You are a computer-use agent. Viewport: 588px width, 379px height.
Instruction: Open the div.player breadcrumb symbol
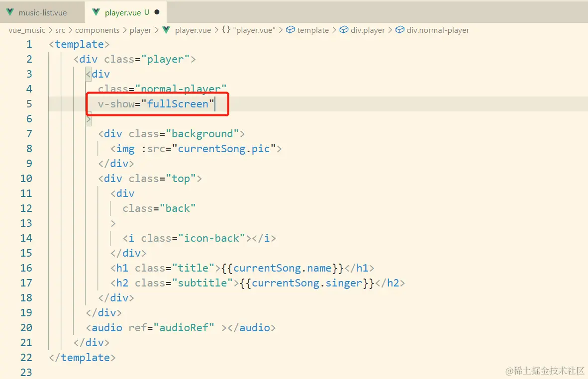(x=368, y=30)
